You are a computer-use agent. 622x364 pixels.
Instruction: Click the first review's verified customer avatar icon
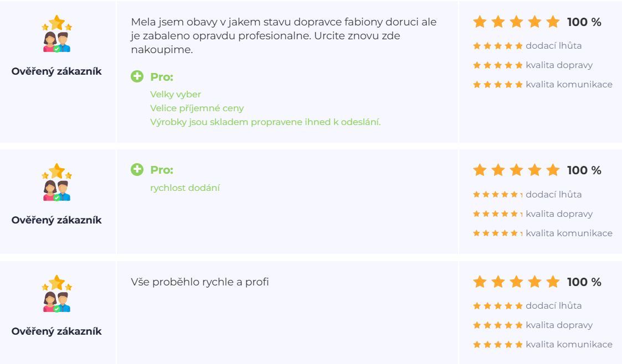pyautogui.click(x=56, y=34)
